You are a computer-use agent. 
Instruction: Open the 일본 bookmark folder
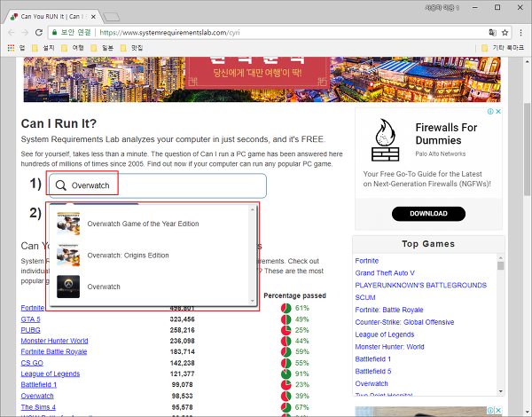pos(102,48)
